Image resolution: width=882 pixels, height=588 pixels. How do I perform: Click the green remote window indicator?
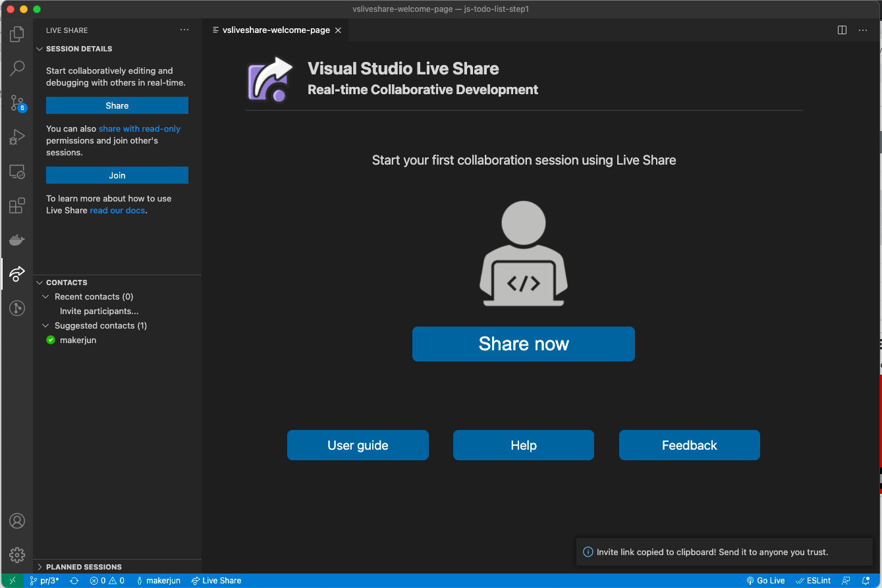(12, 581)
